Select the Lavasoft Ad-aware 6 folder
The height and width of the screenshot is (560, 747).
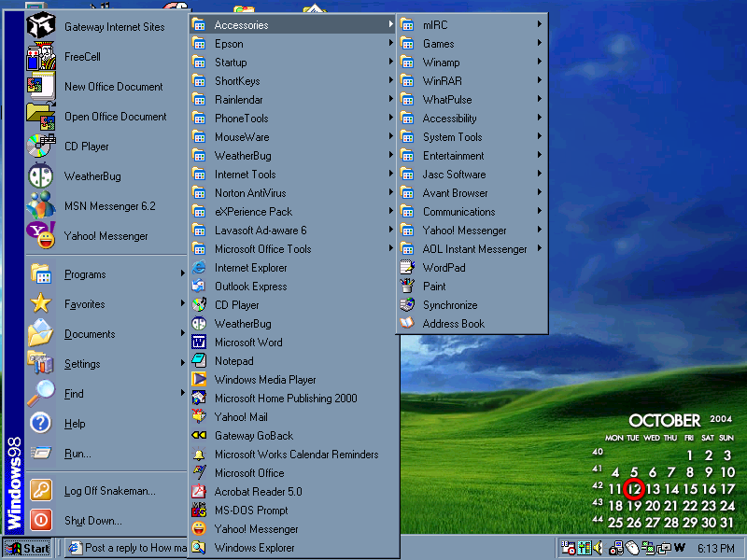[x=293, y=231]
